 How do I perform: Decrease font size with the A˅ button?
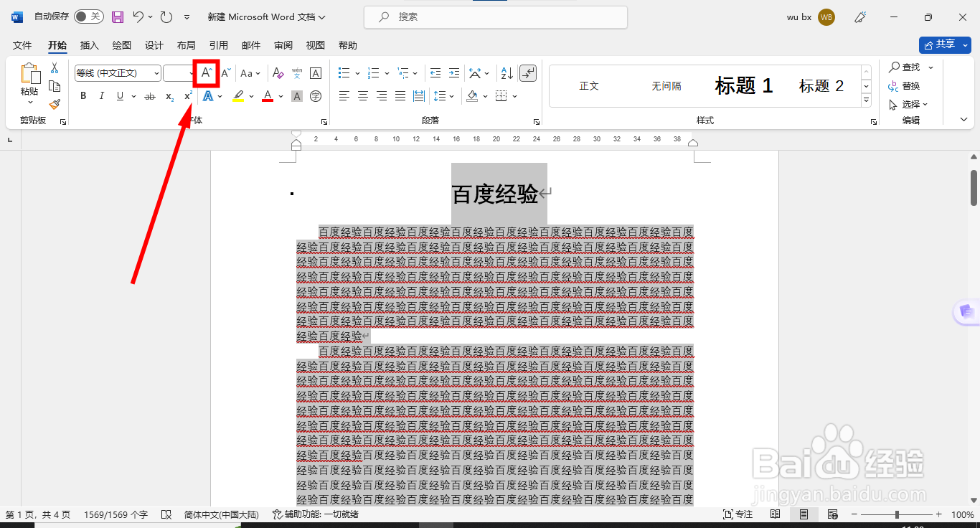coord(225,73)
